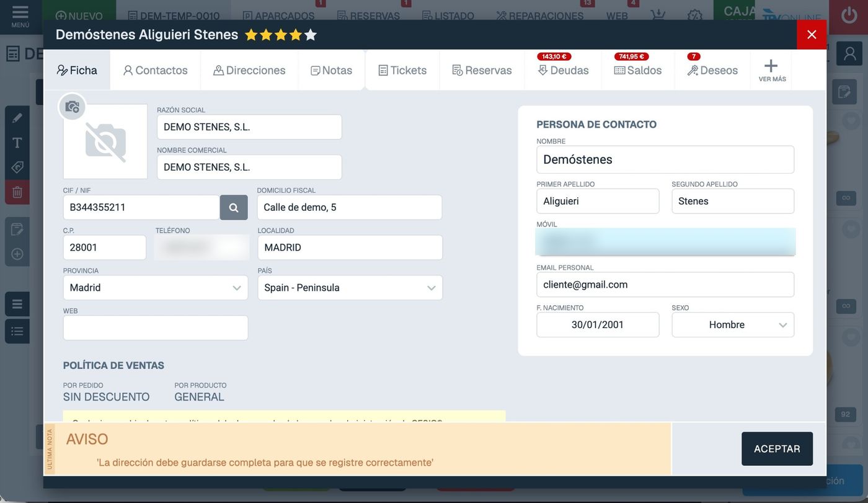Screen dimensions: 868x503
Task: Click the empty Web input field
Action: [x=156, y=328]
